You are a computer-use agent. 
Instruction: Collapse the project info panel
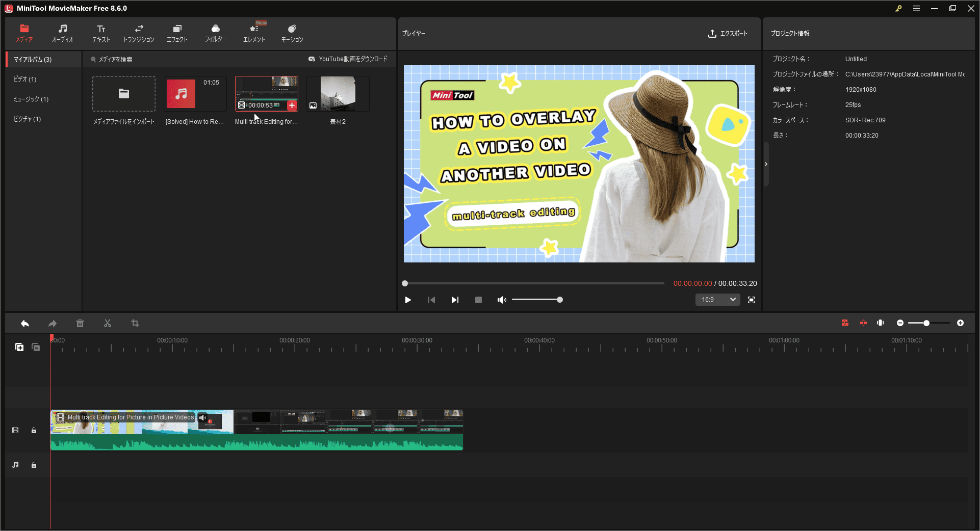click(766, 164)
